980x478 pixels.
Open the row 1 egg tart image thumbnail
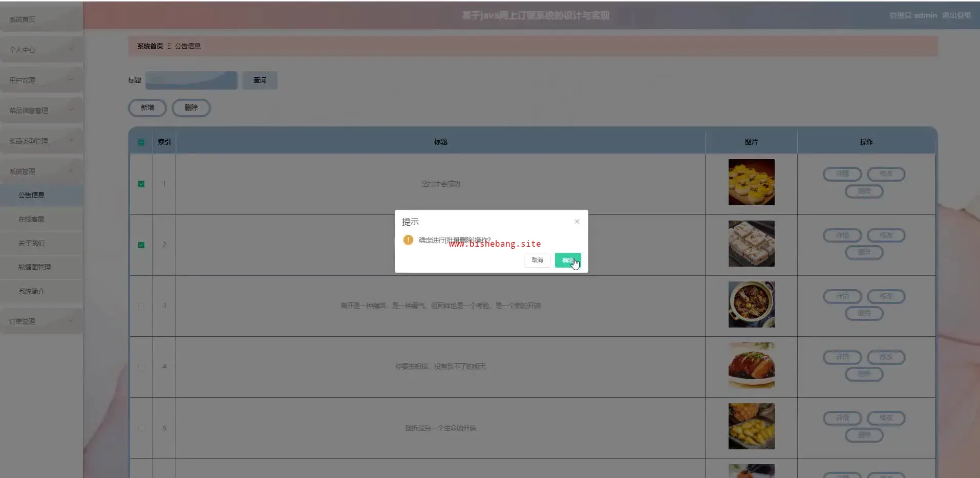[x=751, y=182]
